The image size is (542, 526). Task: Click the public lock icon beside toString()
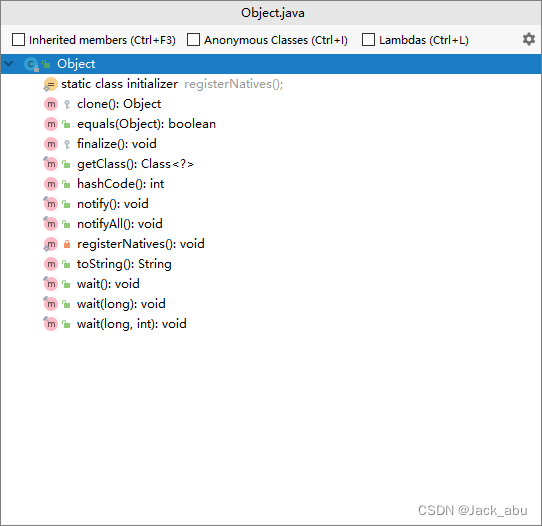pyautogui.click(x=66, y=264)
